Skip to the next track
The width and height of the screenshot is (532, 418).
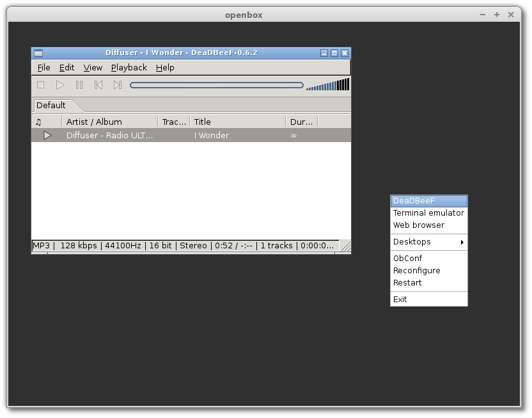[x=118, y=85]
